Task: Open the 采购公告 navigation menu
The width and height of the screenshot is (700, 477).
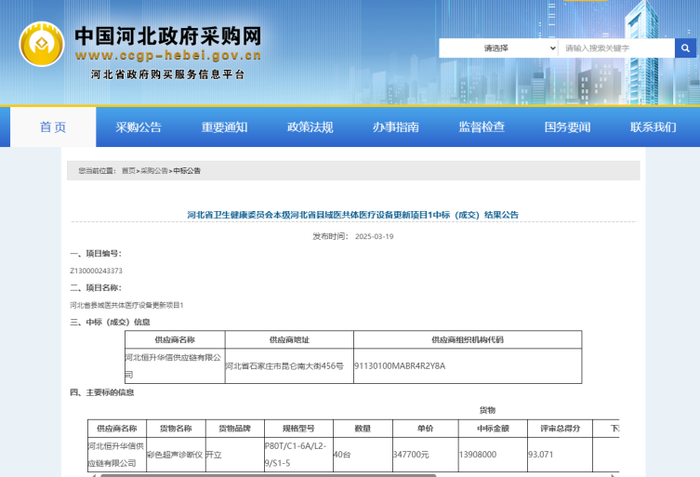Action: click(x=138, y=127)
